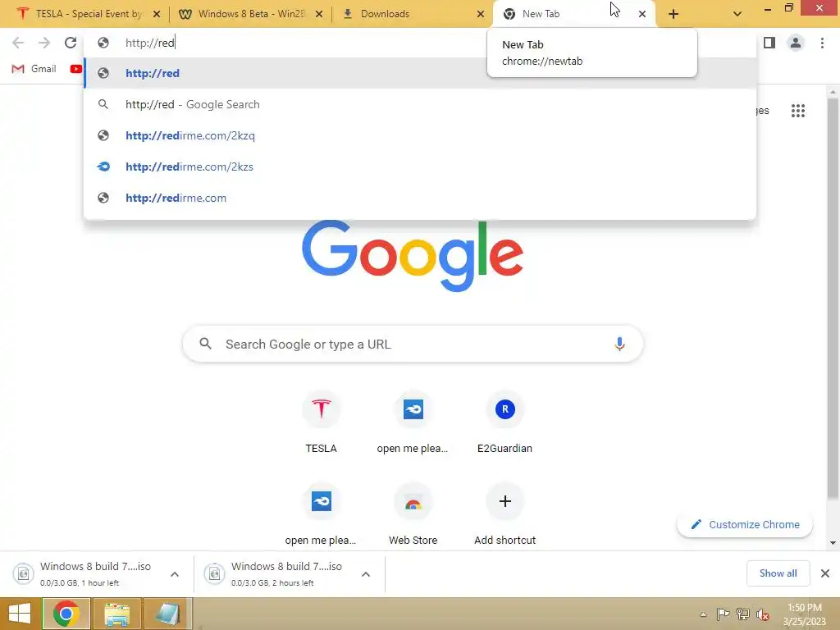Open the notepad-like taskbar app
840x630 pixels.
(167, 614)
